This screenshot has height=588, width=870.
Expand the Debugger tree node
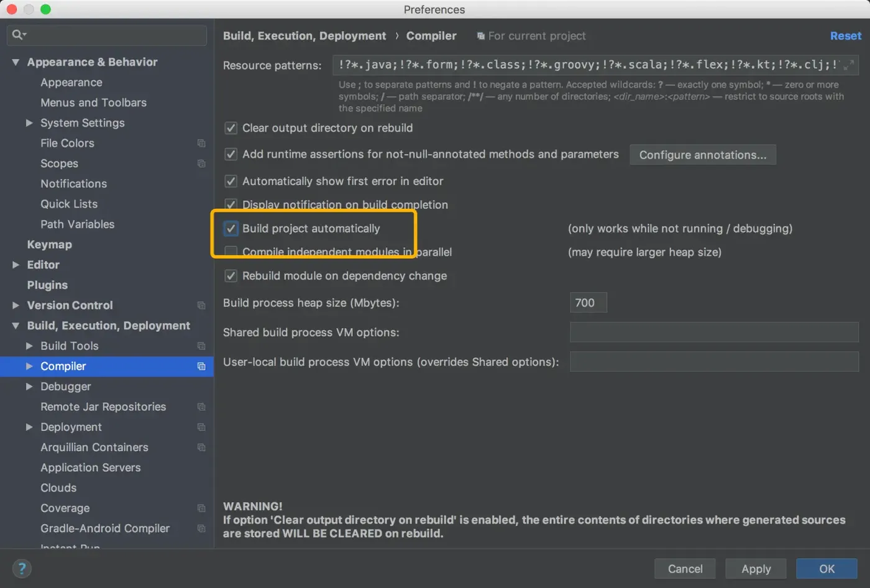click(29, 387)
